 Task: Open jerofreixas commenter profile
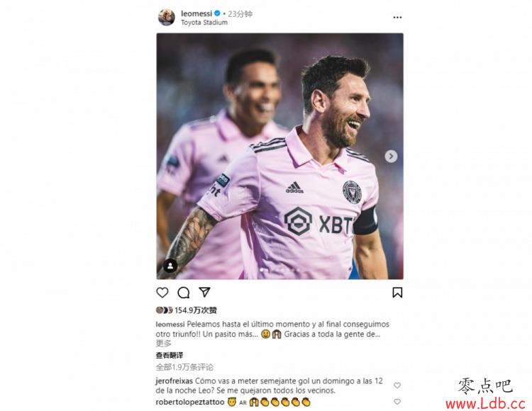click(174, 381)
